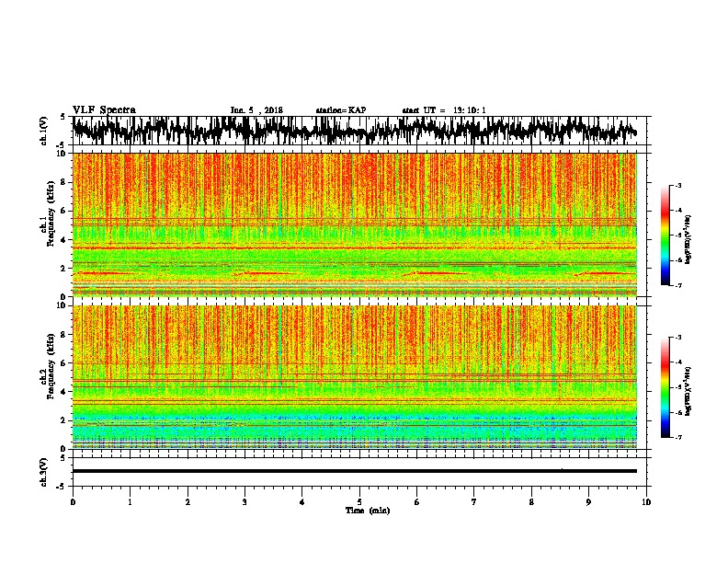Screen dimensions: 728x563
Task: Click the "5" tick of the ch.1(V) waveform axis
Action: (x=63, y=118)
